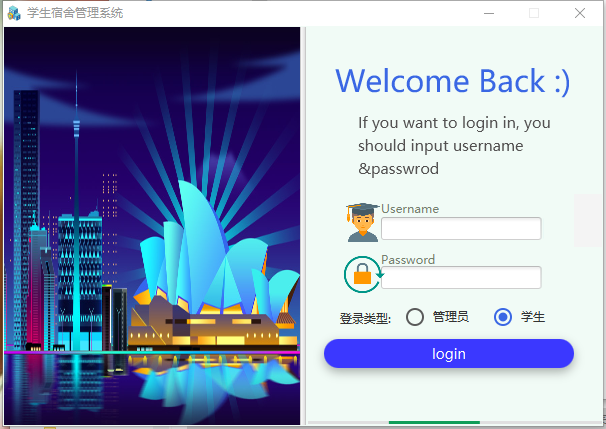The width and height of the screenshot is (606, 429).
Task: Click the green progress bar at bottom
Action: tap(434, 422)
